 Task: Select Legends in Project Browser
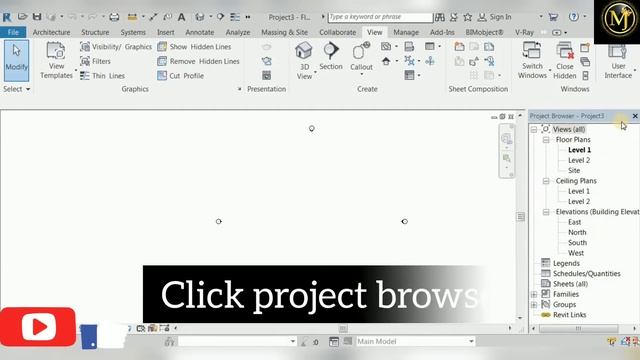click(566, 263)
